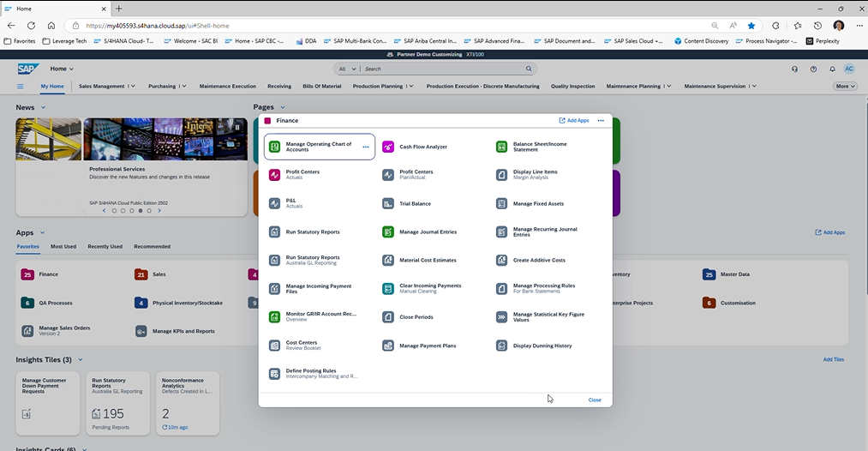
Task: Open the AC user profile avatar
Action: pos(848,69)
